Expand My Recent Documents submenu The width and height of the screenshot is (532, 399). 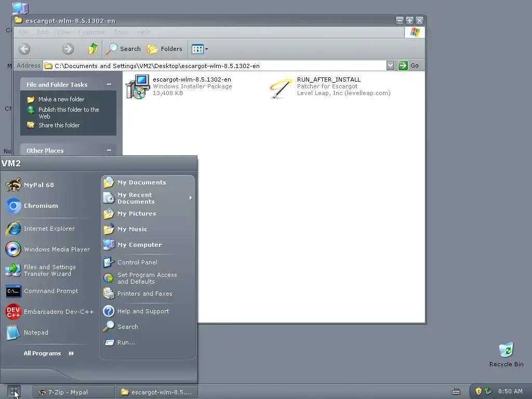point(148,198)
